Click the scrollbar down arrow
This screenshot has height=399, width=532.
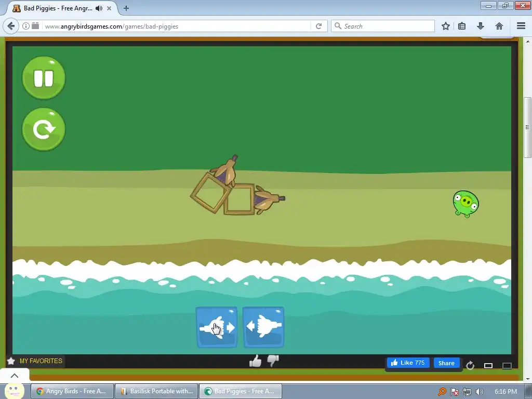(527, 379)
